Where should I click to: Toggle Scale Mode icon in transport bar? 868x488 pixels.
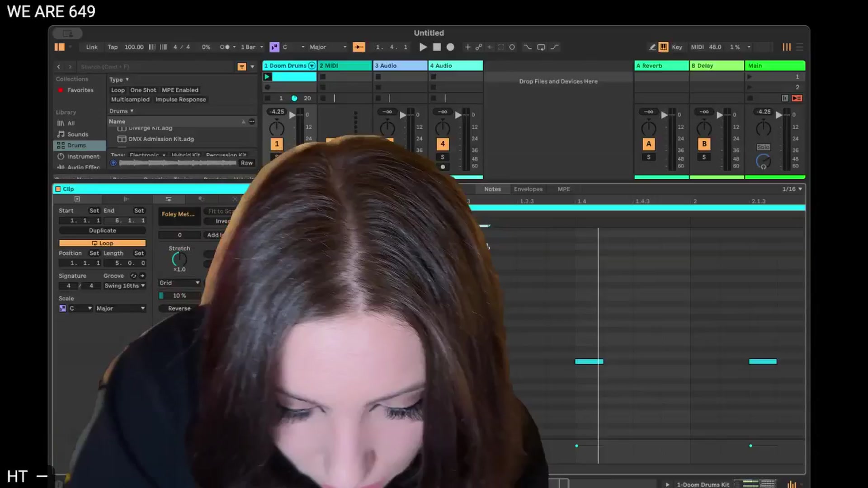click(x=274, y=47)
